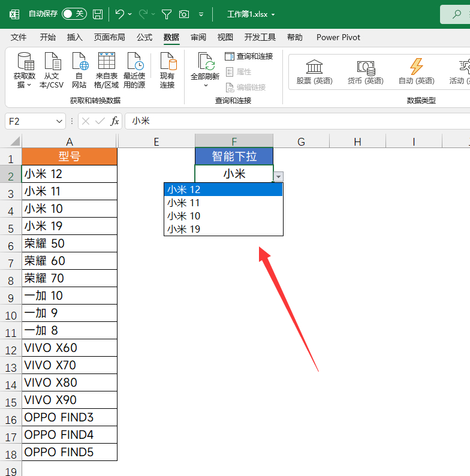The height and width of the screenshot is (476, 470).
Task: Choose 小米 11 in dropdown list
Action: click(223, 203)
